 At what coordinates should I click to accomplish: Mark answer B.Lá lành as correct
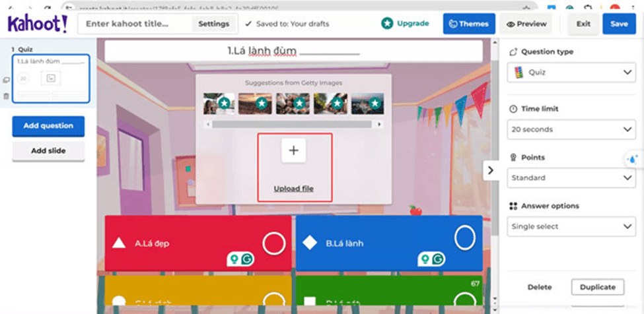[465, 237]
